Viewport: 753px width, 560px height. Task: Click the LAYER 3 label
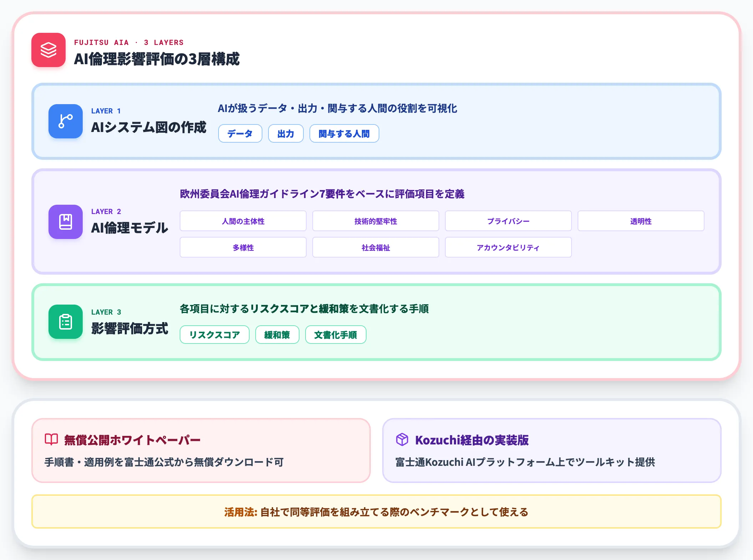pyautogui.click(x=106, y=312)
